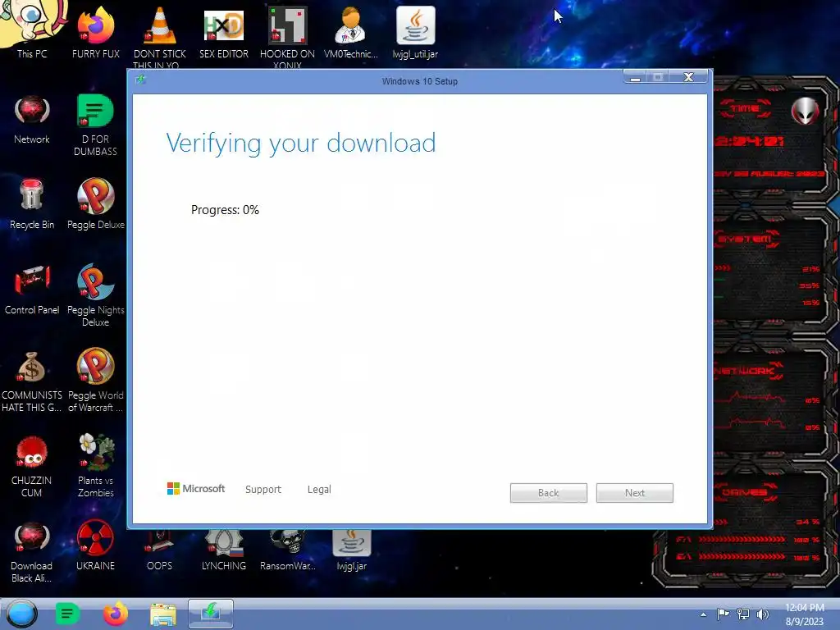840x630 pixels.
Task: Launch the D FOR DUMBASS shortcut
Action: click(95, 125)
